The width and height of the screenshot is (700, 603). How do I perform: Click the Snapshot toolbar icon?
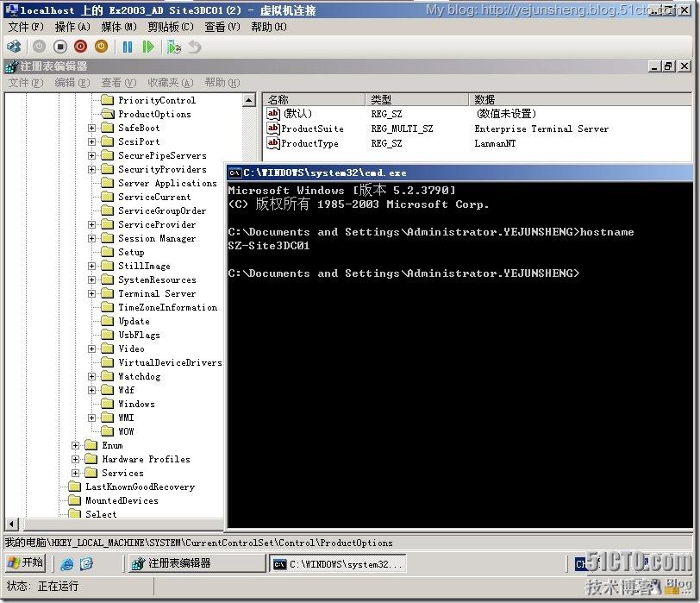(x=173, y=47)
